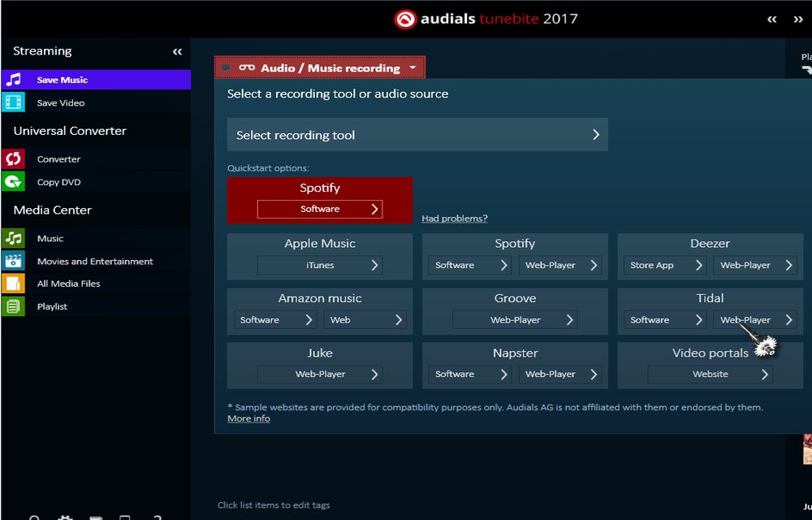Click the left double-chevron in the top-right corner

tap(771, 19)
